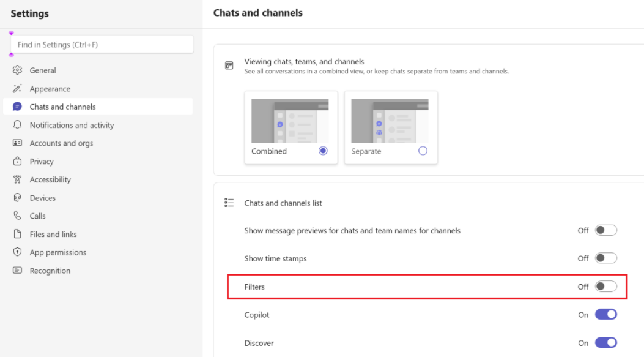Click the Devices headset icon
This screenshot has width=644, height=357.
click(17, 197)
